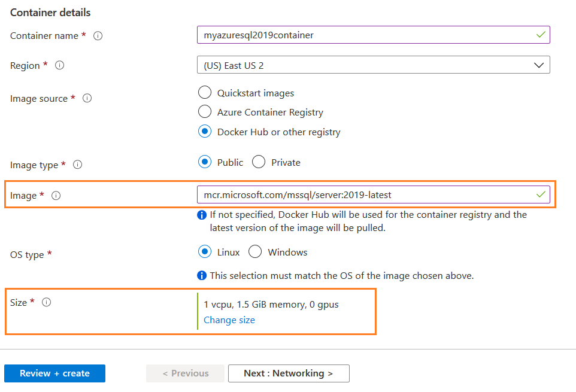Select Public image type
Image resolution: width=576 pixels, height=392 pixels.
click(205, 162)
